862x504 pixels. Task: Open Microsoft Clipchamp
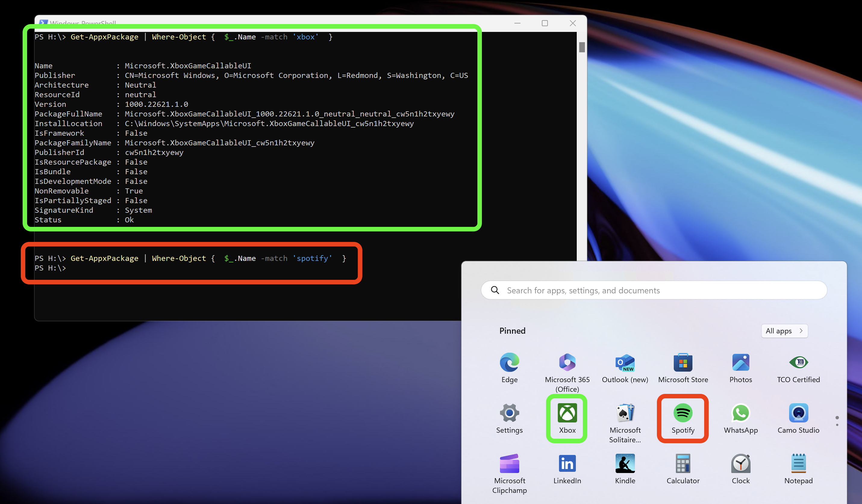point(509,473)
